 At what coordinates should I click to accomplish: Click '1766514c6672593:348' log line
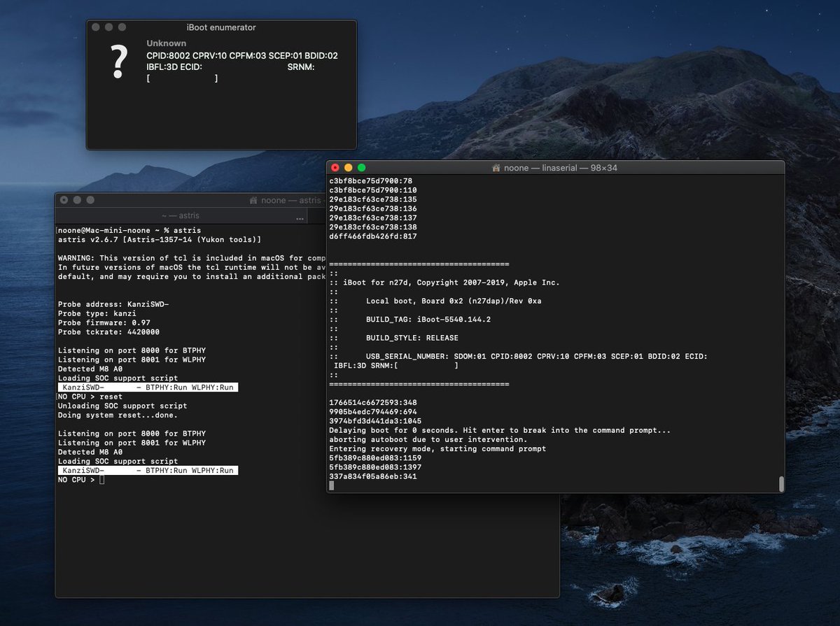tap(373, 403)
